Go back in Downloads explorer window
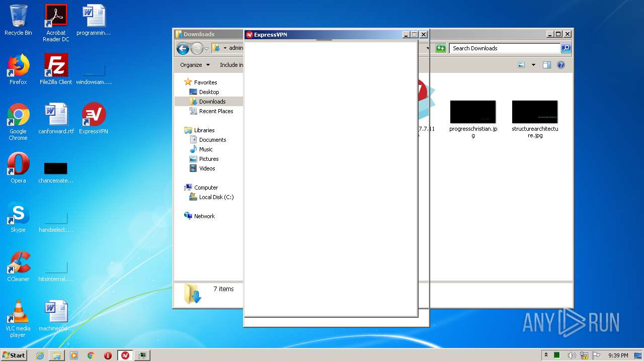The height and width of the screenshot is (362, 644). (183, 48)
